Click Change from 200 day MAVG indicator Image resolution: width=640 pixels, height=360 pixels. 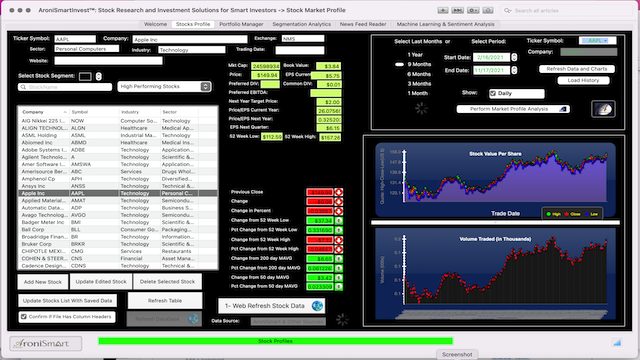[x=339, y=258]
